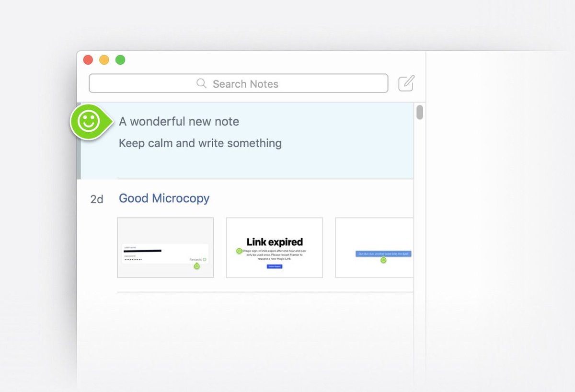Image resolution: width=575 pixels, height=392 pixels.
Task: Open the blue banner thumbnail
Action: (374, 247)
